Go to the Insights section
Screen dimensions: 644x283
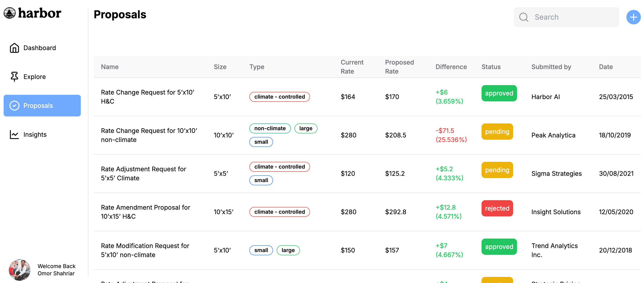pyautogui.click(x=35, y=135)
